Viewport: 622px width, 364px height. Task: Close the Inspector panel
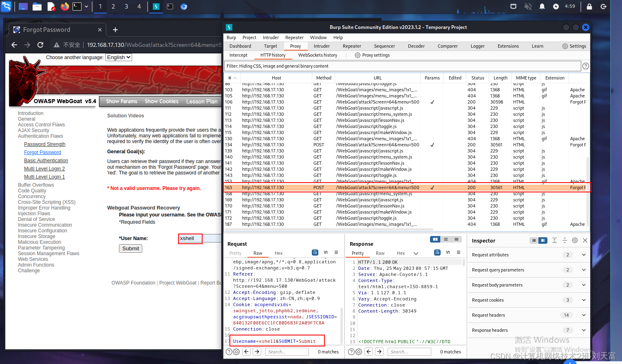tap(585, 240)
